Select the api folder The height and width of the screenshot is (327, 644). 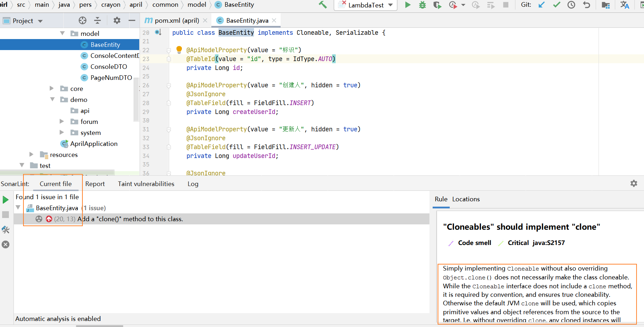click(85, 110)
